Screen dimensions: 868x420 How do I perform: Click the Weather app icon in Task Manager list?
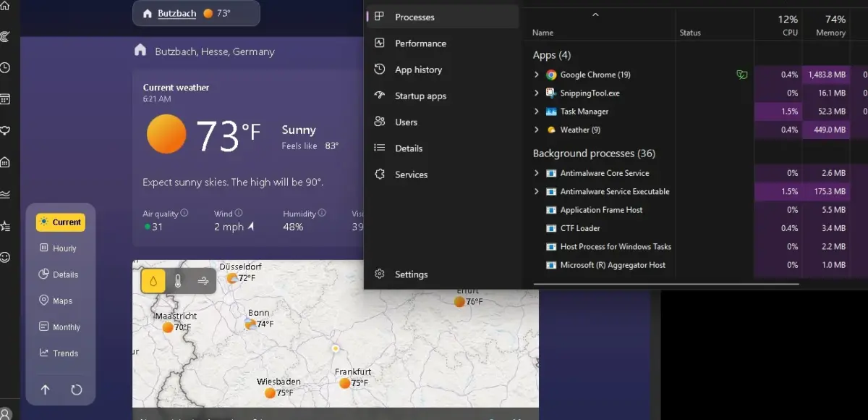(551, 130)
